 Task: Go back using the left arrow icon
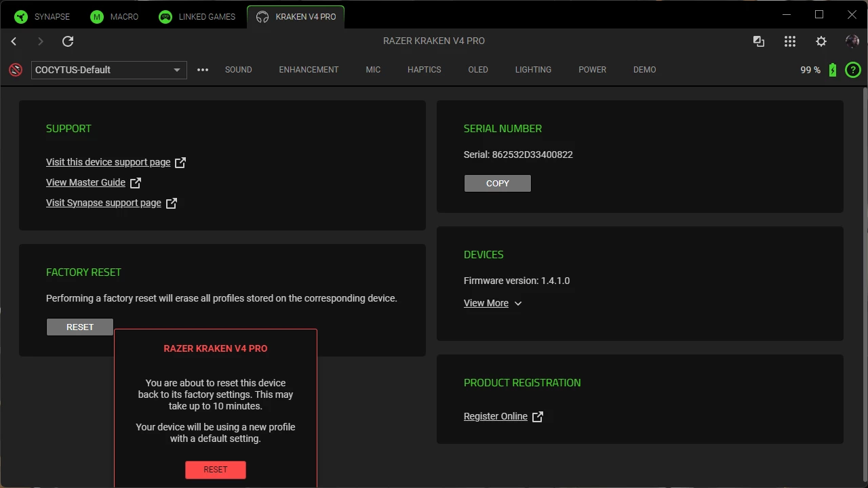(14, 41)
